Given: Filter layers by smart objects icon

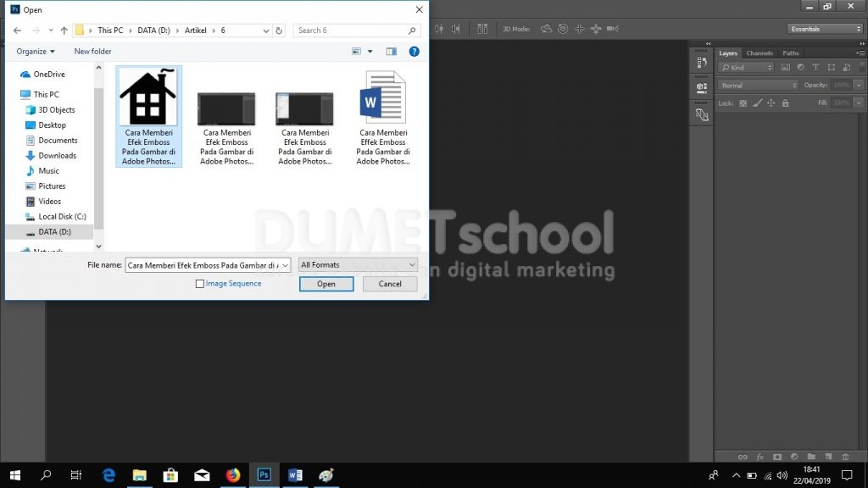Looking at the screenshot, I should point(846,68).
